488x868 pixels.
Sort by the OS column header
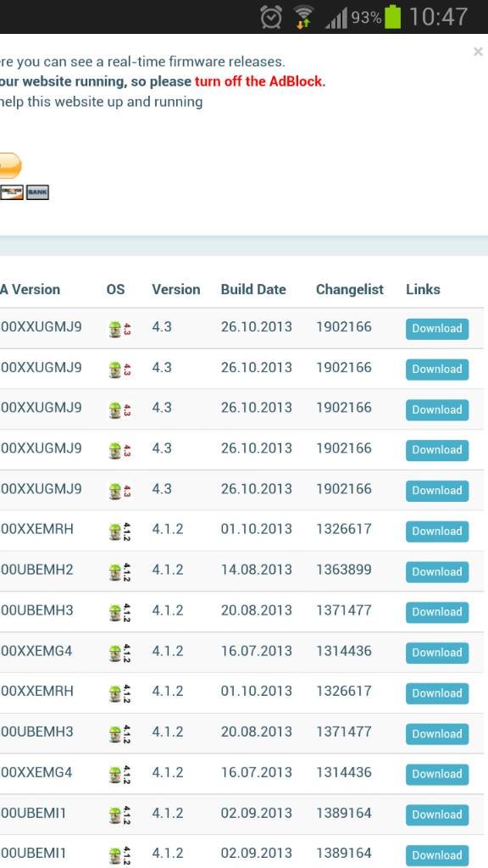click(115, 289)
